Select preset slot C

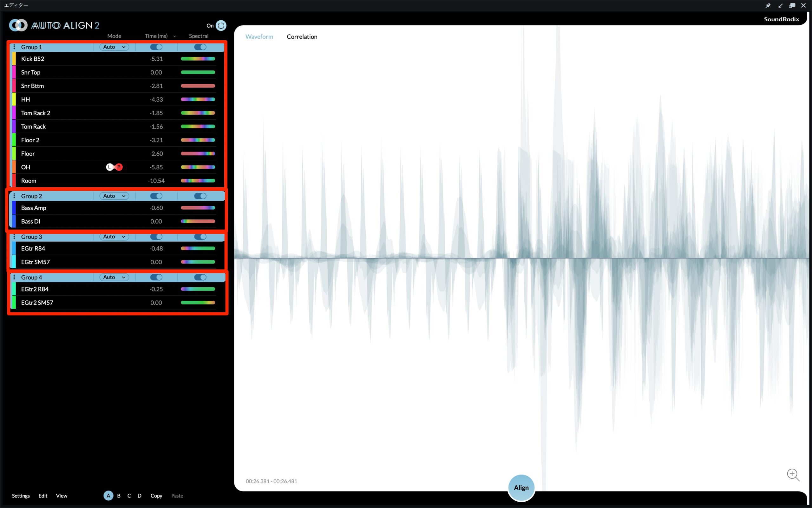[129, 496]
